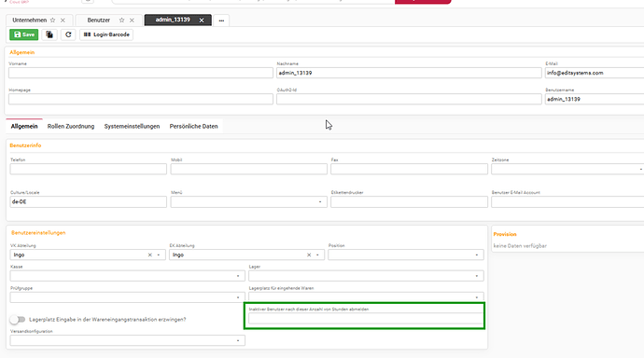
Task: Click the Provision section heading
Action: pyautogui.click(x=505, y=234)
